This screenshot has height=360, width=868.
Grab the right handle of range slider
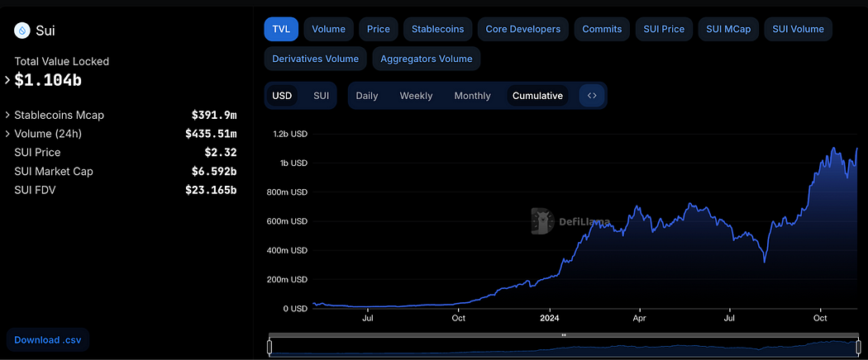tap(859, 347)
